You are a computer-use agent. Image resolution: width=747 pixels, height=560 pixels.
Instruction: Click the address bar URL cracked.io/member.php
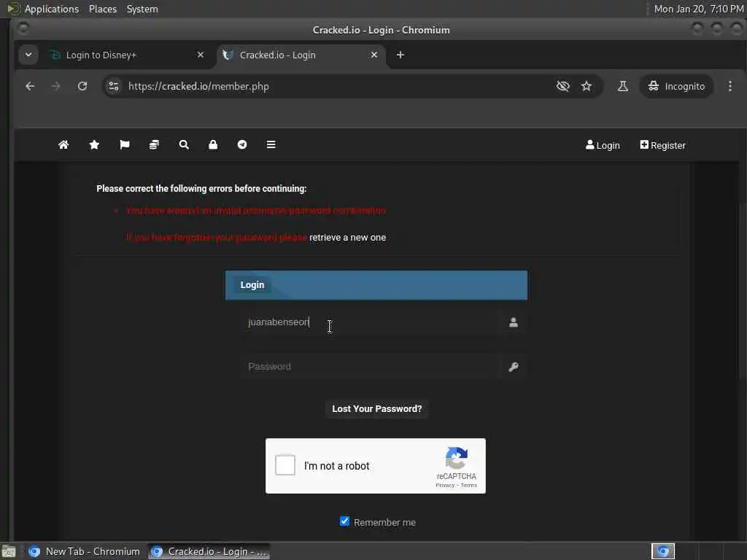(x=198, y=86)
